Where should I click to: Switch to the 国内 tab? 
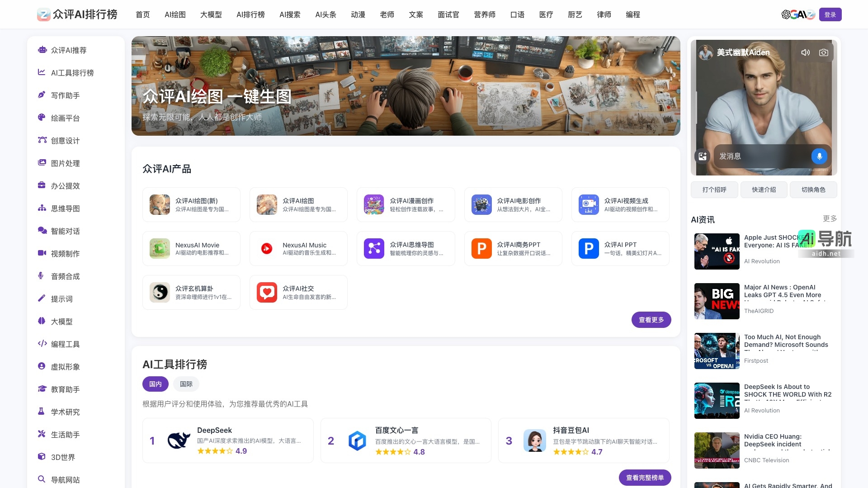155,384
